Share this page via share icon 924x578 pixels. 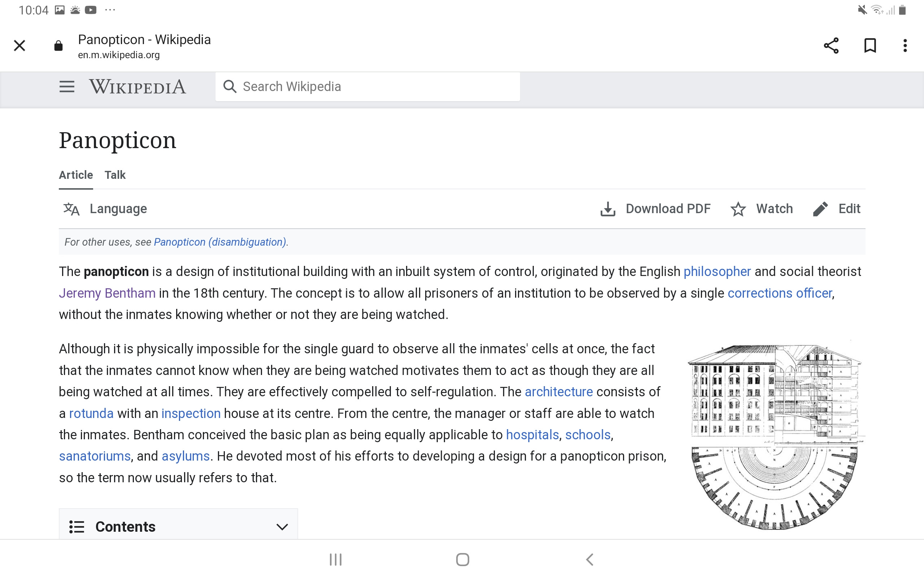point(831,46)
